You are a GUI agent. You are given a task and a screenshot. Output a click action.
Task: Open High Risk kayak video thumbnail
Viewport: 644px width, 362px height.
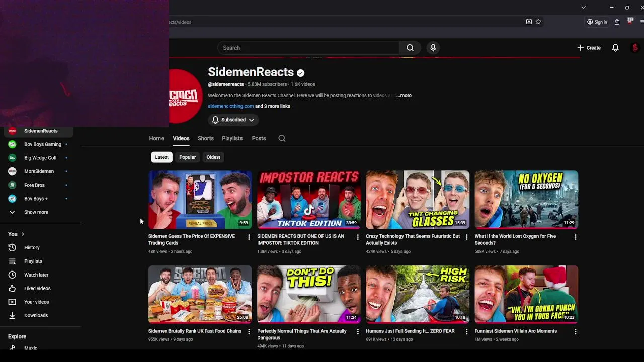(x=418, y=295)
